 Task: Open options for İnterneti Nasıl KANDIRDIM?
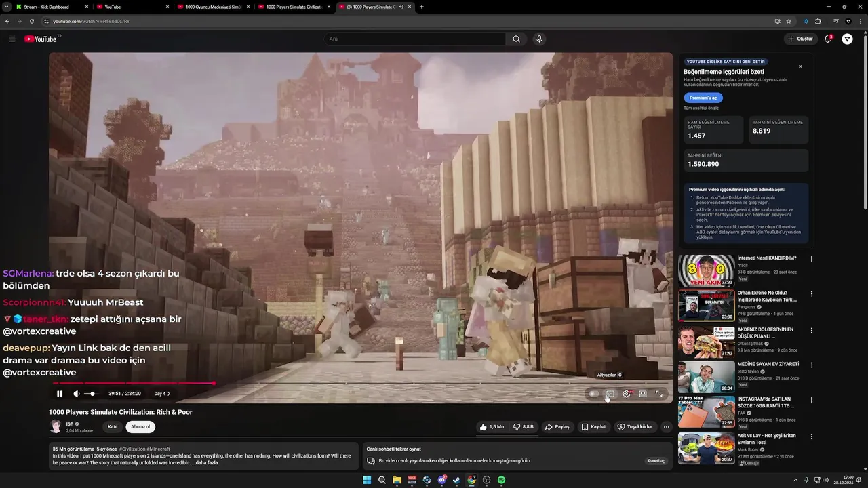(811, 259)
